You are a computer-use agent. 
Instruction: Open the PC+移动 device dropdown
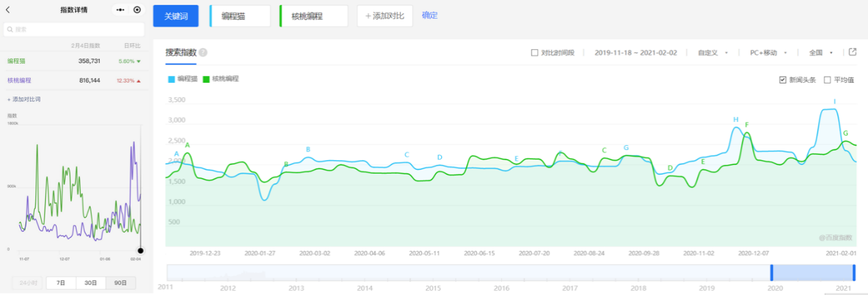(768, 53)
